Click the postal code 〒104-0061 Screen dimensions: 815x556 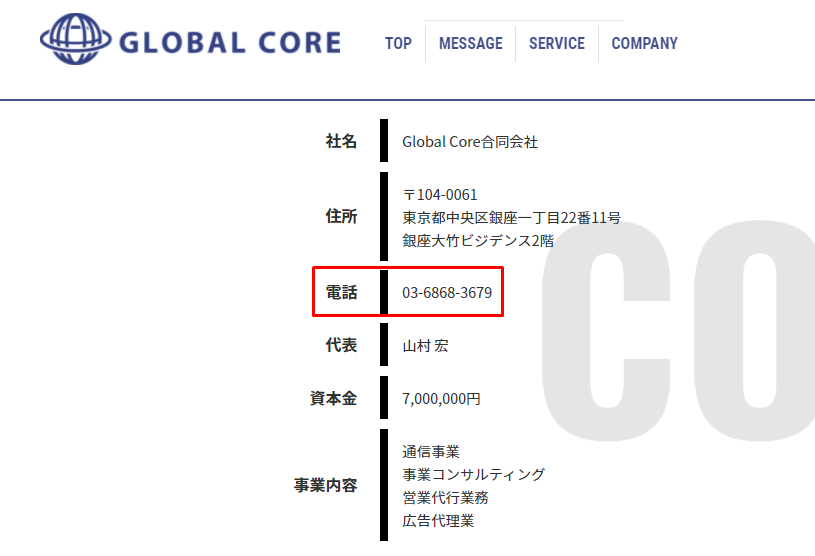(x=440, y=194)
